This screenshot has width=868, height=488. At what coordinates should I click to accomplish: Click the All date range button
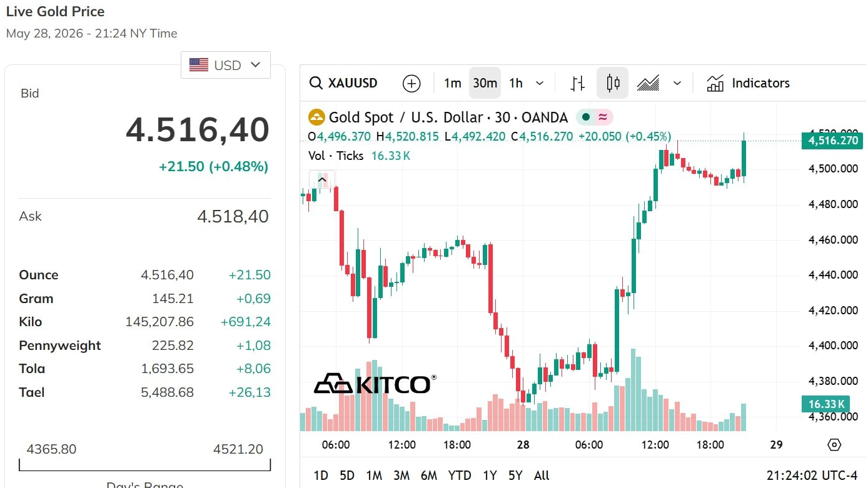(542, 476)
